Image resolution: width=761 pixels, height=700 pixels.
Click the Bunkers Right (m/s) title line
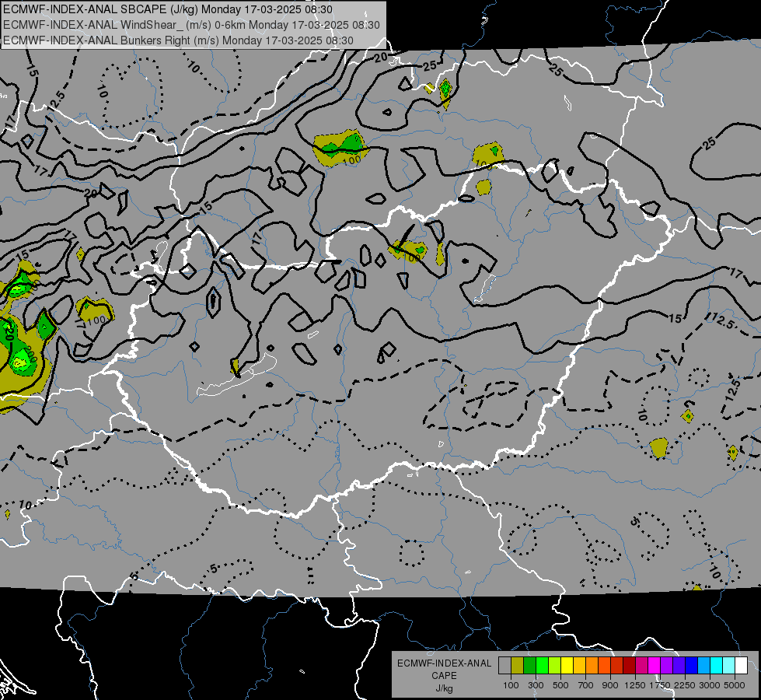tap(178, 40)
